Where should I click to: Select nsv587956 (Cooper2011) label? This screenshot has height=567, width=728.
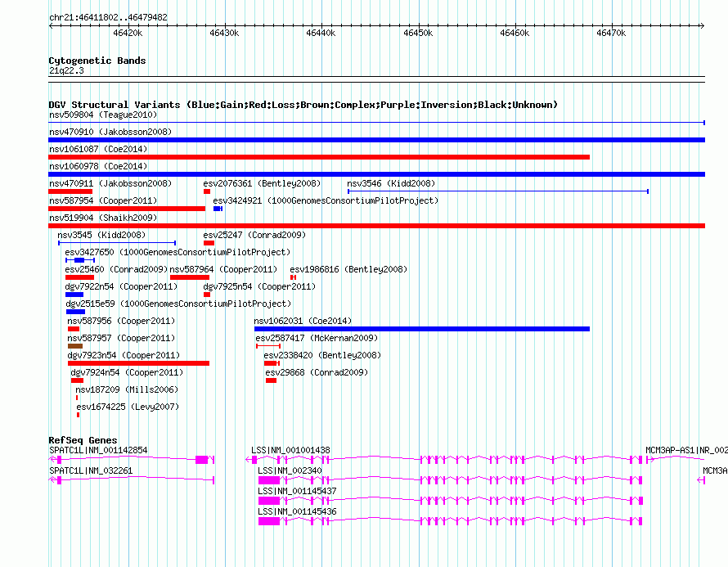click(x=121, y=321)
